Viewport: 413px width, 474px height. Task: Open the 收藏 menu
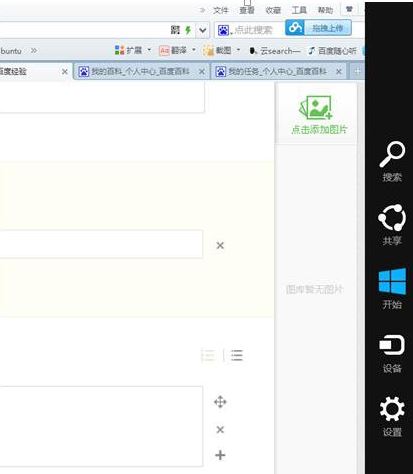pyautogui.click(x=273, y=10)
